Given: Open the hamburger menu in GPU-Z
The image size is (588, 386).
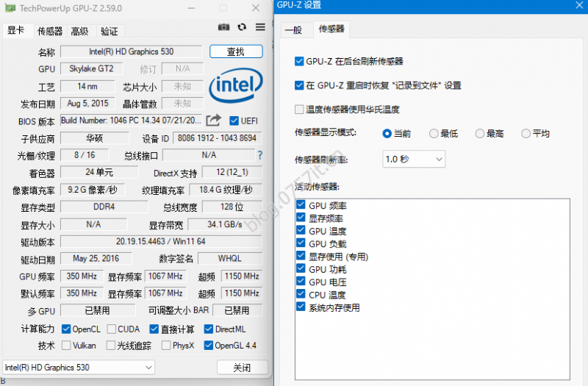Looking at the screenshot, I should (260, 27).
